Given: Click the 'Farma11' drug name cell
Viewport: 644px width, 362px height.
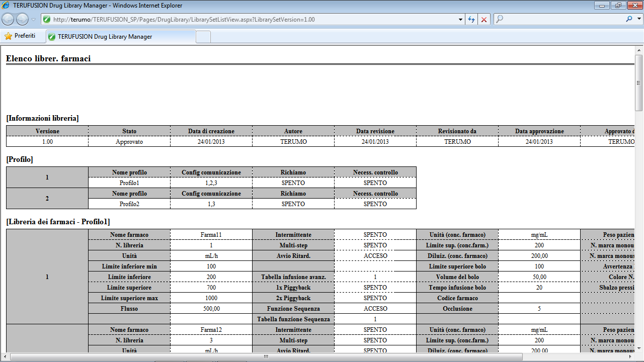Looking at the screenshot, I should 211,235.
